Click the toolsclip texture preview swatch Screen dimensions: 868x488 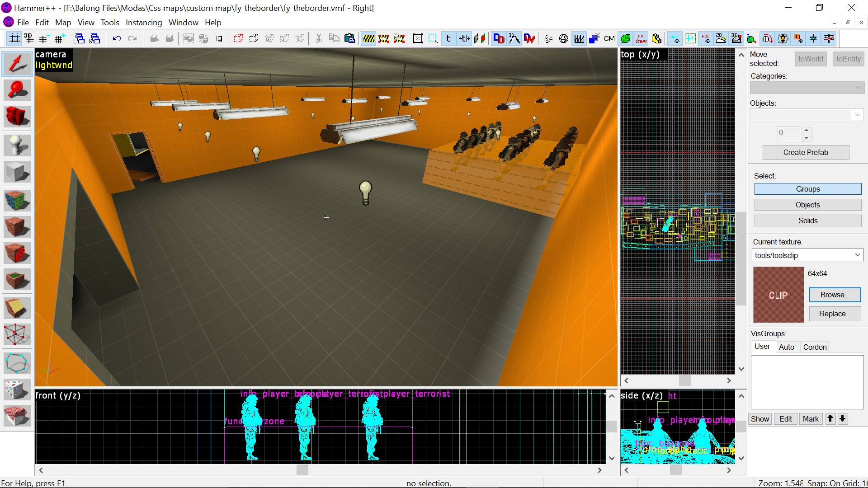pos(778,295)
